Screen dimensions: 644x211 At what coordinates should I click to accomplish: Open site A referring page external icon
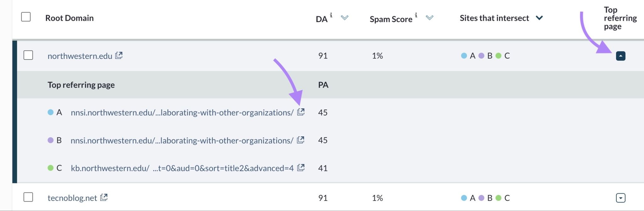(301, 112)
